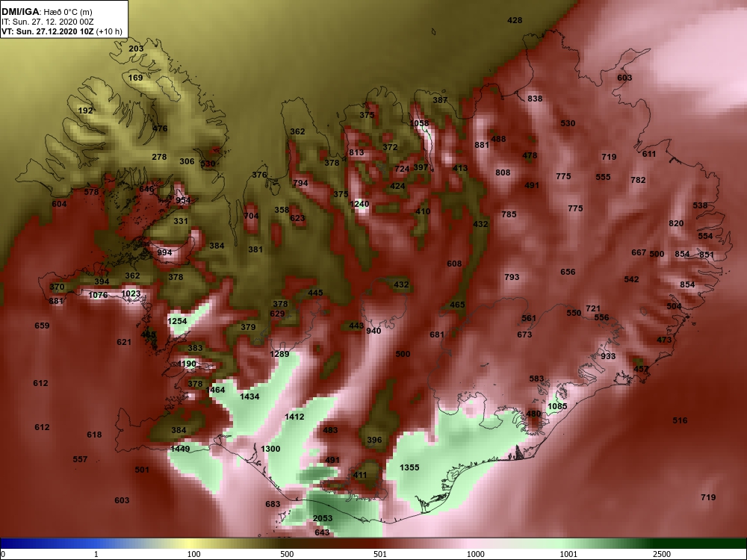Click the 851 value on the map
747x560 pixels.
tap(707, 255)
